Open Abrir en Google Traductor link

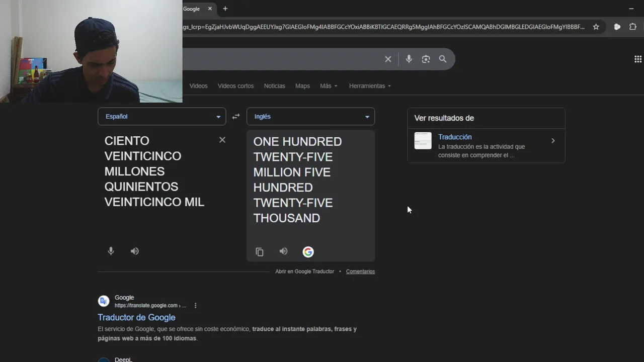tap(304, 271)
